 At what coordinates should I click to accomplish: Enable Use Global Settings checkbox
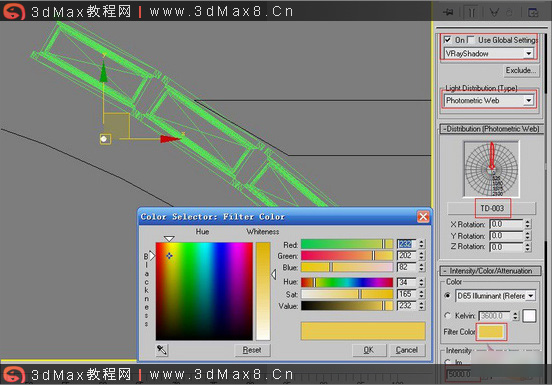(x=471, y=39)
